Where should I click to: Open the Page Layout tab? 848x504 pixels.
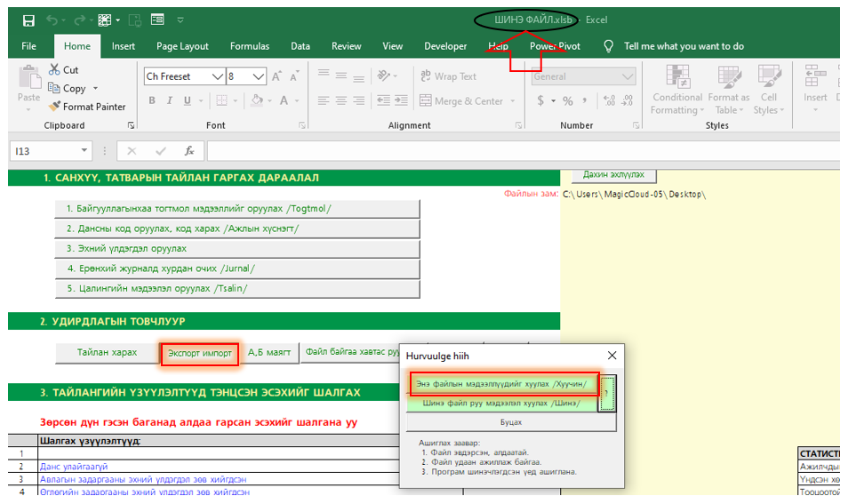(182, 46)
